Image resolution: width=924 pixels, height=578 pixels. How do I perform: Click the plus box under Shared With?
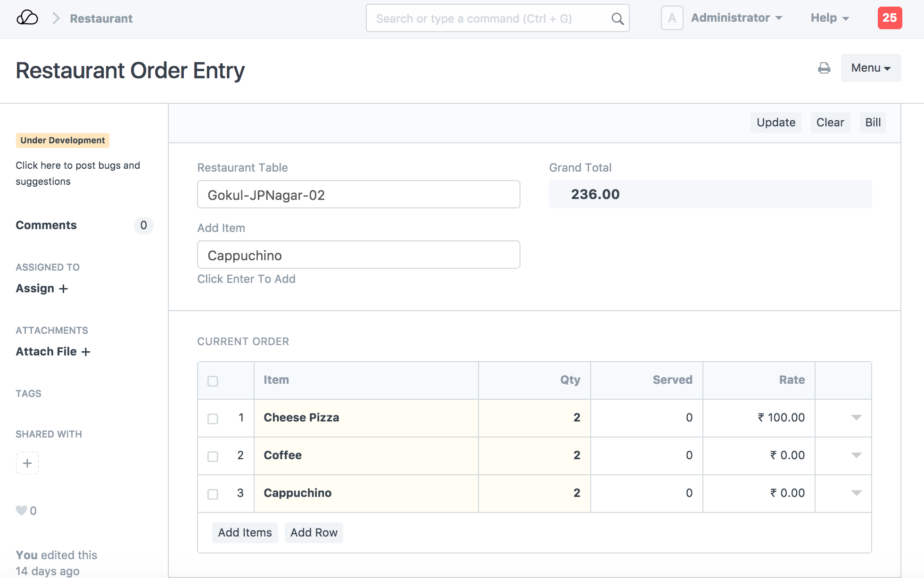(x=27, y=463)
